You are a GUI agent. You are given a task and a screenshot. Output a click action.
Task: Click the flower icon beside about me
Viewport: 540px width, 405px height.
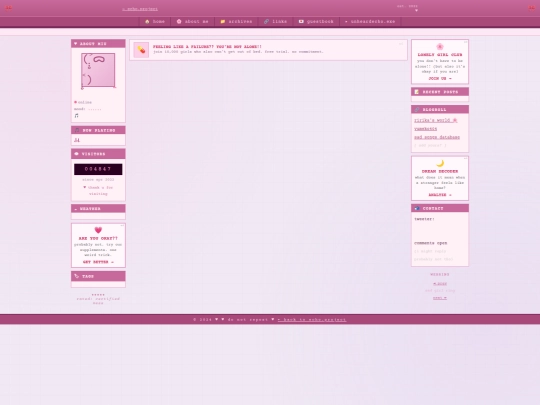click(179, 21)
